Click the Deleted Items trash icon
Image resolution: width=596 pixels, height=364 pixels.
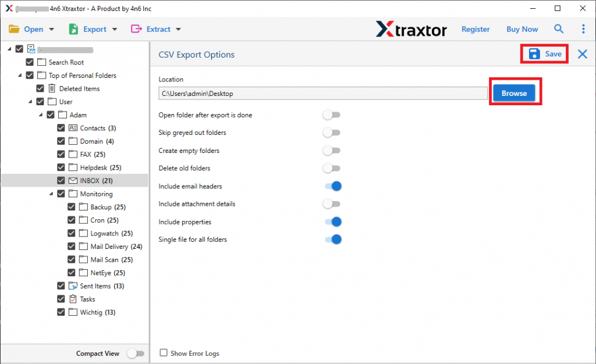click(x=52, y=88)
